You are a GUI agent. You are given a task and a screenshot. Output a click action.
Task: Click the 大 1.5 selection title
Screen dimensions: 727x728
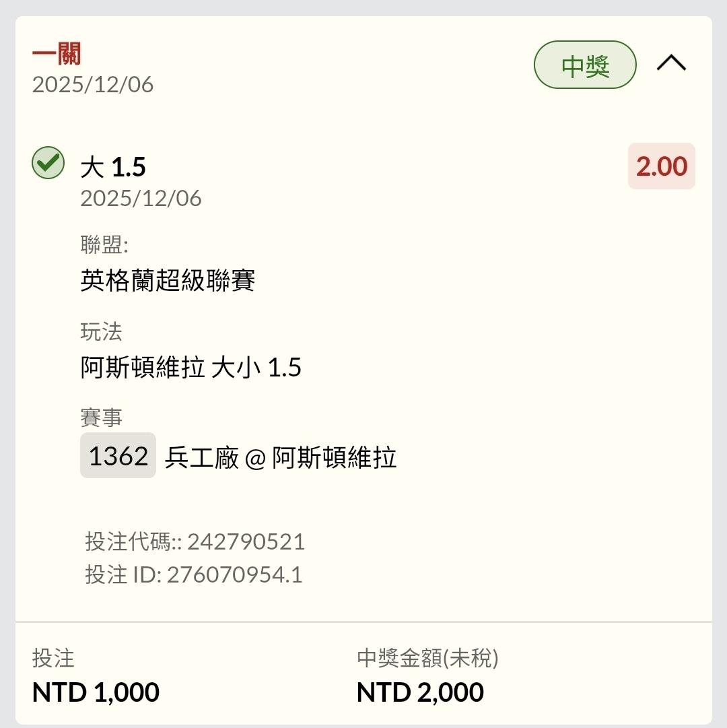(x=113, y=167)
